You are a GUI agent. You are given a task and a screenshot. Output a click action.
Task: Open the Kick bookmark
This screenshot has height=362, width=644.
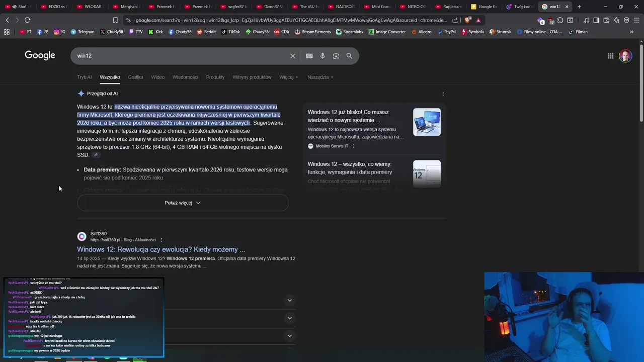[155, 32]
